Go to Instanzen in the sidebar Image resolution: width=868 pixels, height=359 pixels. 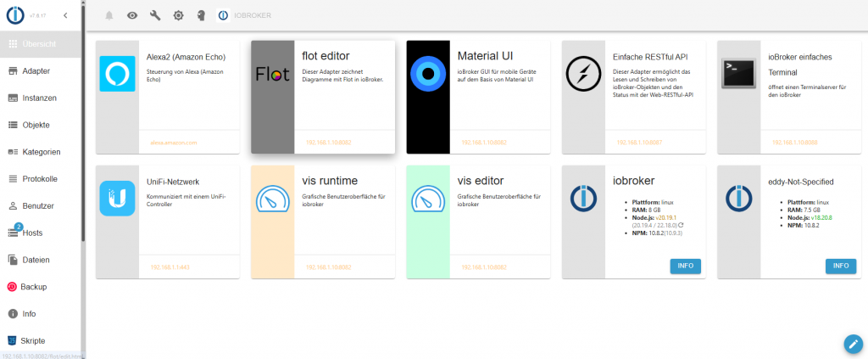39,98
